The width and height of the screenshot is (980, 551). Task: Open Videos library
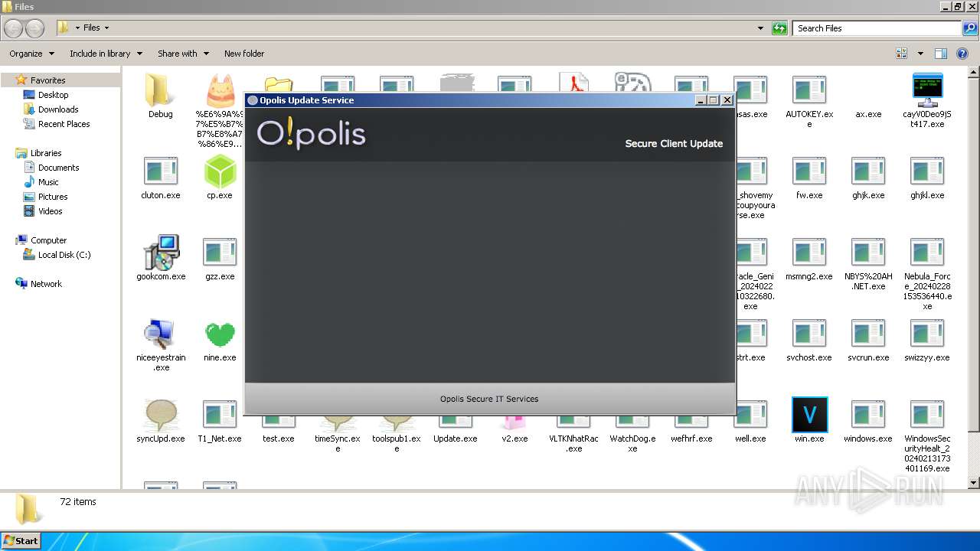(x=50, y=211)
